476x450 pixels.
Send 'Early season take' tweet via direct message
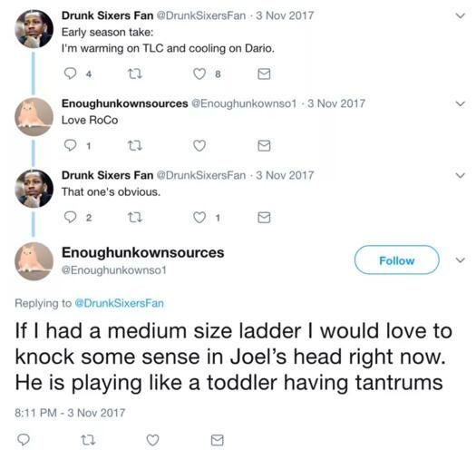coord(264,73)
